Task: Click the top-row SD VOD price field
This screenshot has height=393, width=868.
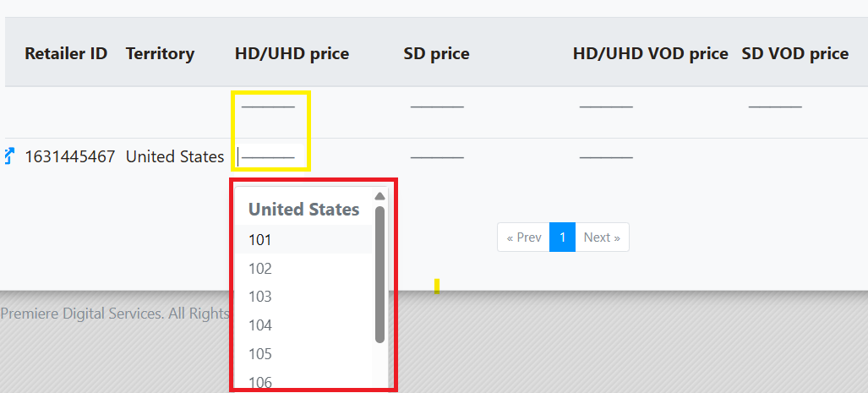Action: [x=775, y=105]
